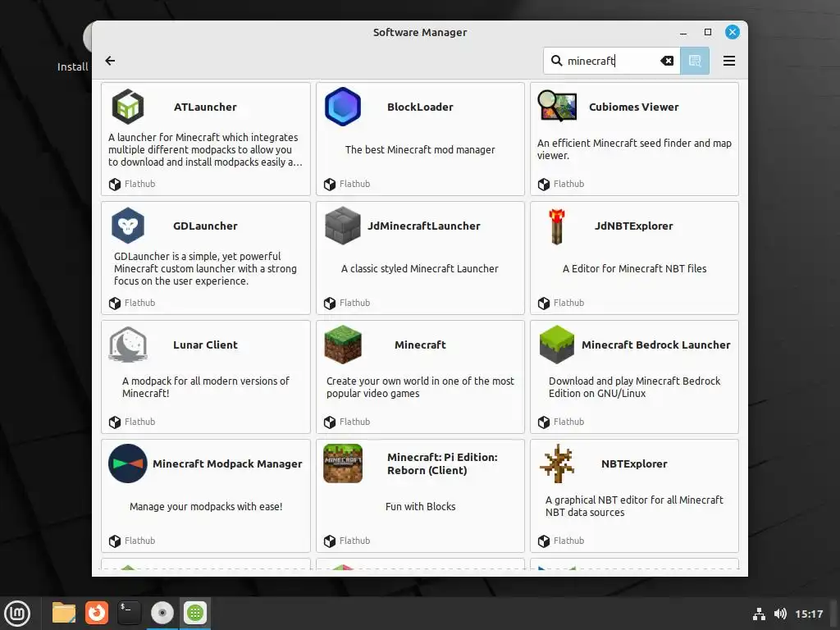This screenshot has width=840, height=630.
Task: Click the JdNBTExplorer torch icon
Action: (557, 226)
